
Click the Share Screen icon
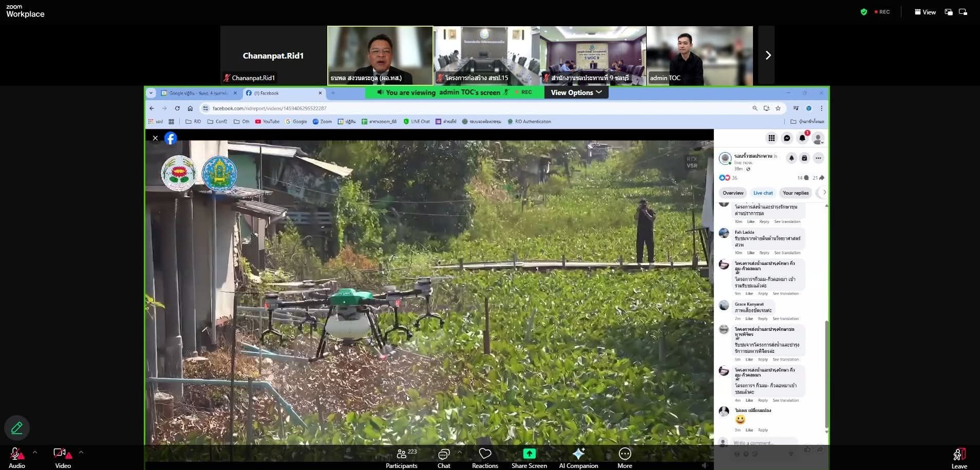click(x=529, y=454)
